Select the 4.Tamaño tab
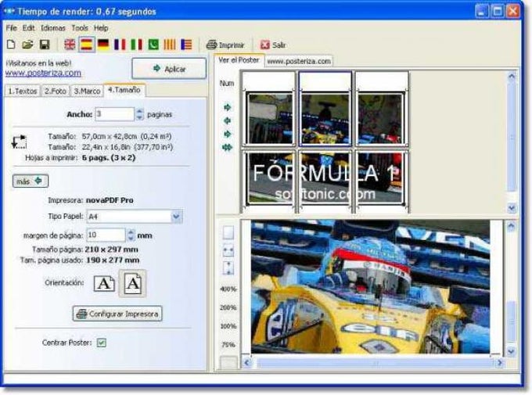This screenshot has width=532, height=395. (124, 90)
